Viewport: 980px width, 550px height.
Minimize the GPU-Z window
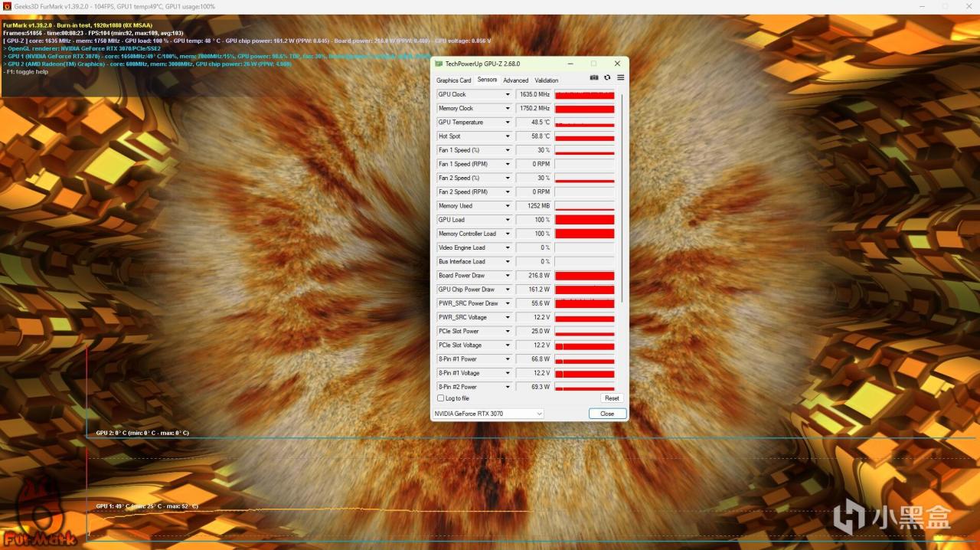(x=569, y=64)
